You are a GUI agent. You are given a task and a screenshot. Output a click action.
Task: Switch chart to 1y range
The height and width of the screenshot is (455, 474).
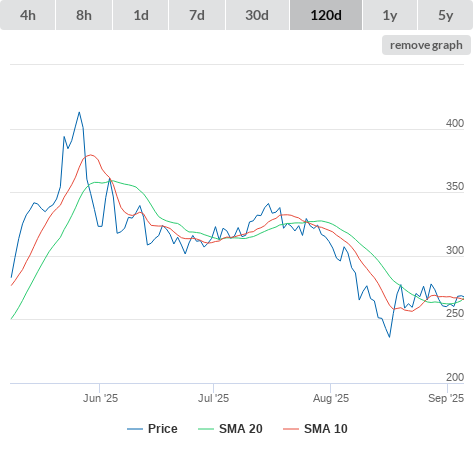tap(390, 15)
